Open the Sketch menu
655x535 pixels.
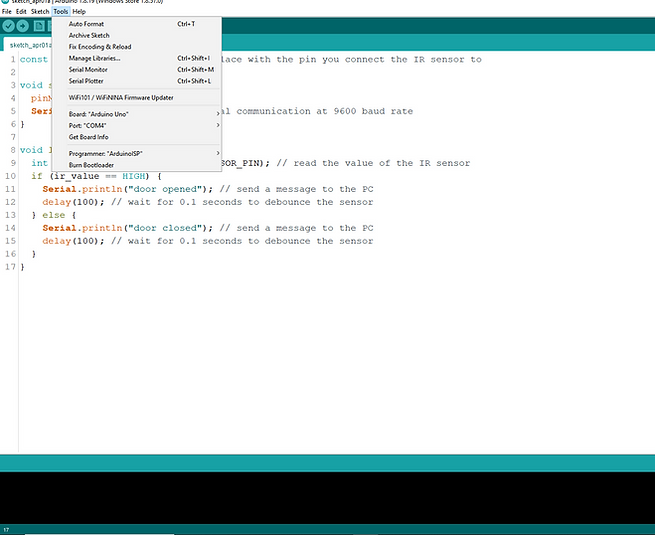click(x=40, y=12)
